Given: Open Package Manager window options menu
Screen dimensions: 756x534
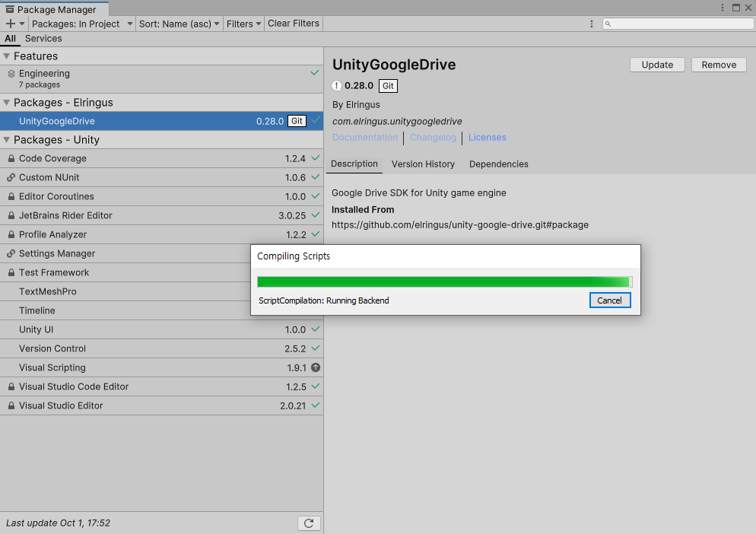Looking at the screenshot, I should (x=723, y=8).
